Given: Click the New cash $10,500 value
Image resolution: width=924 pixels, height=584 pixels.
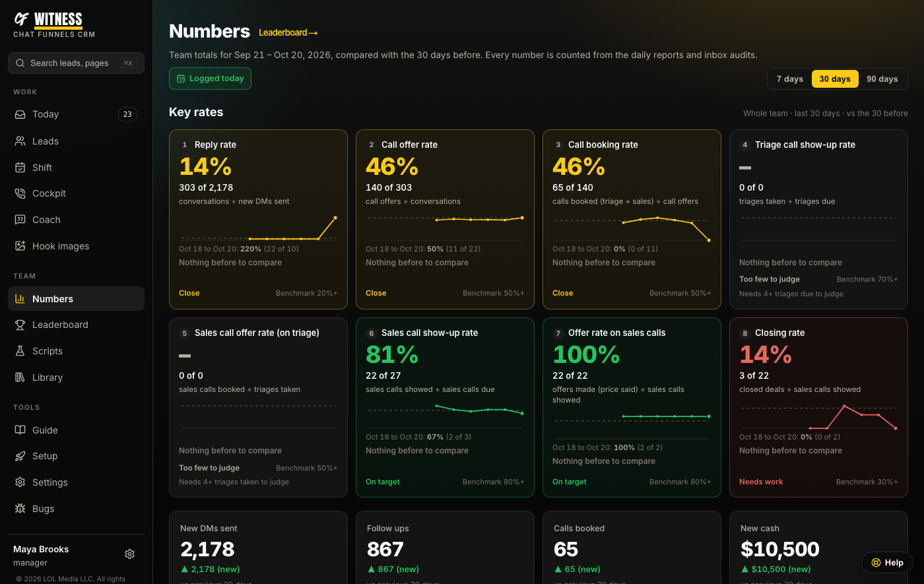Looking at the screenshot, I should coord(779,549).
